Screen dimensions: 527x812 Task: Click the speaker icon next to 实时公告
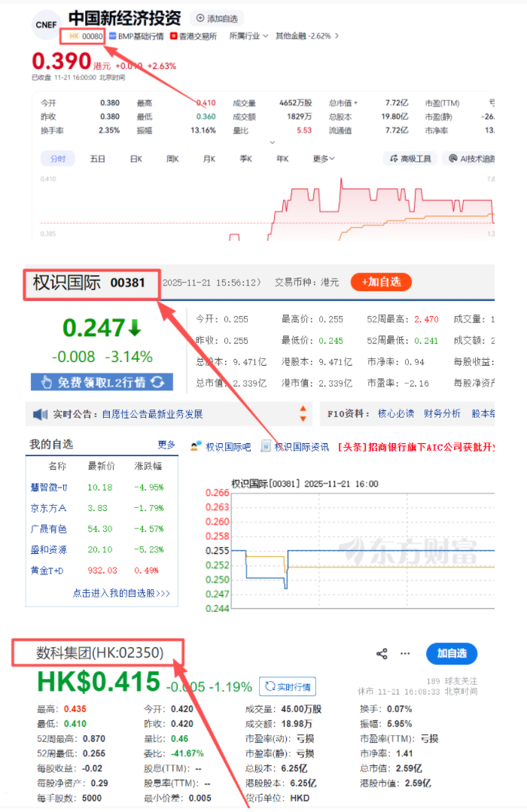click(40, 414)
